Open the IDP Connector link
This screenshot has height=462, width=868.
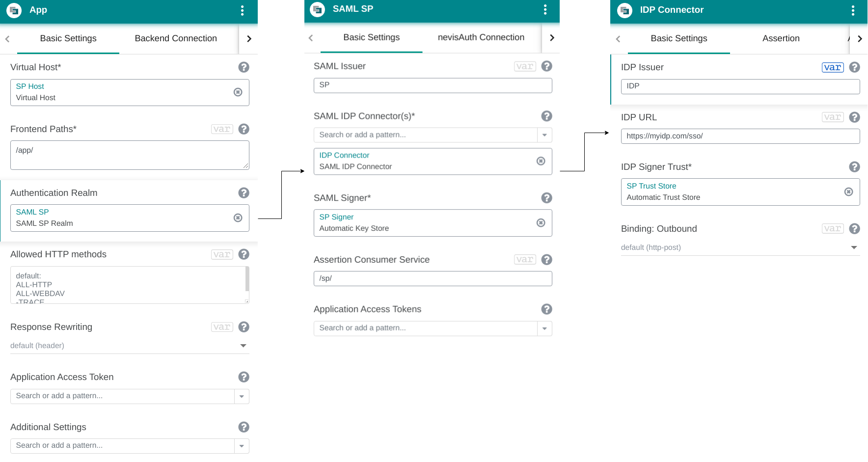[344, 155]
